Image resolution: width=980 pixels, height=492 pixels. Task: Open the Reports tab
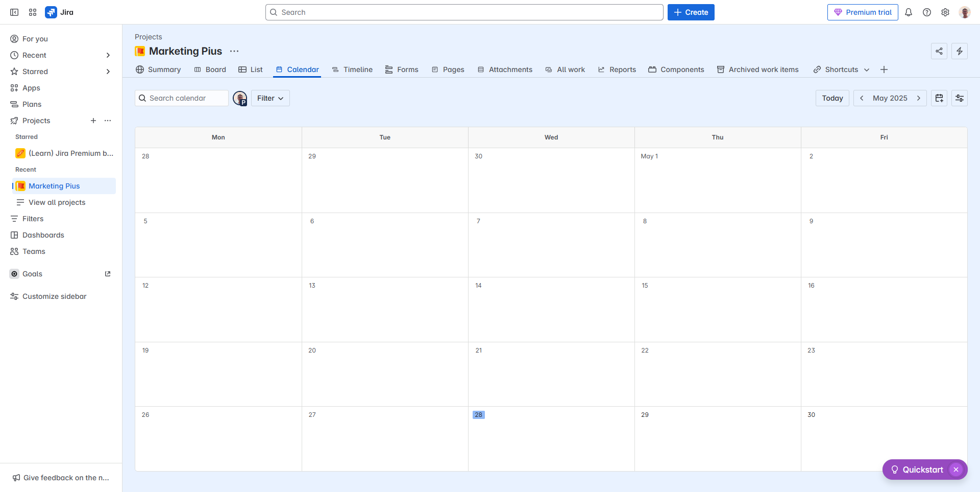click(x=617, y=69)
